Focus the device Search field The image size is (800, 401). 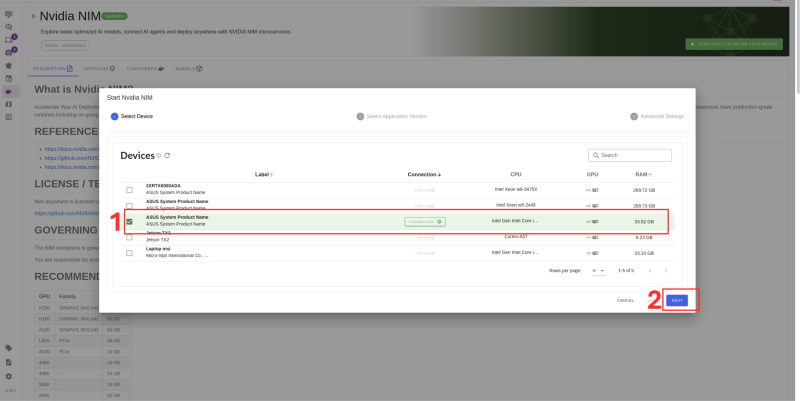pos(630,155)
